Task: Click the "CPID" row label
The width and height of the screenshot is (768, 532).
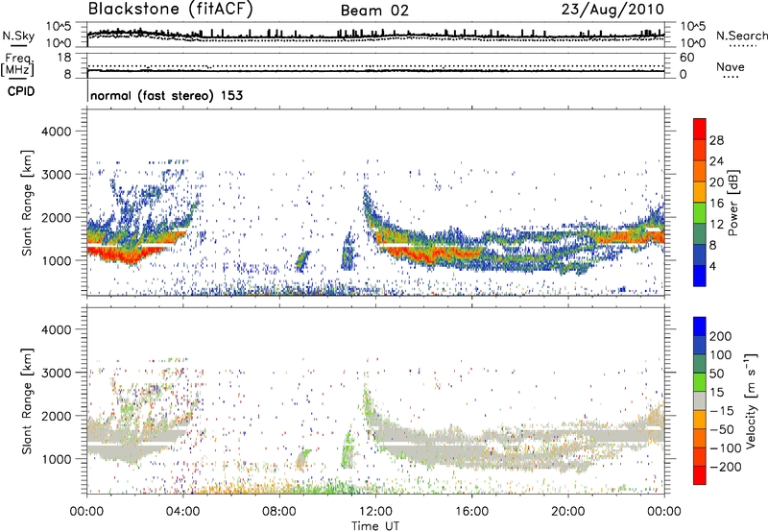Action: (x=21, y=91)
